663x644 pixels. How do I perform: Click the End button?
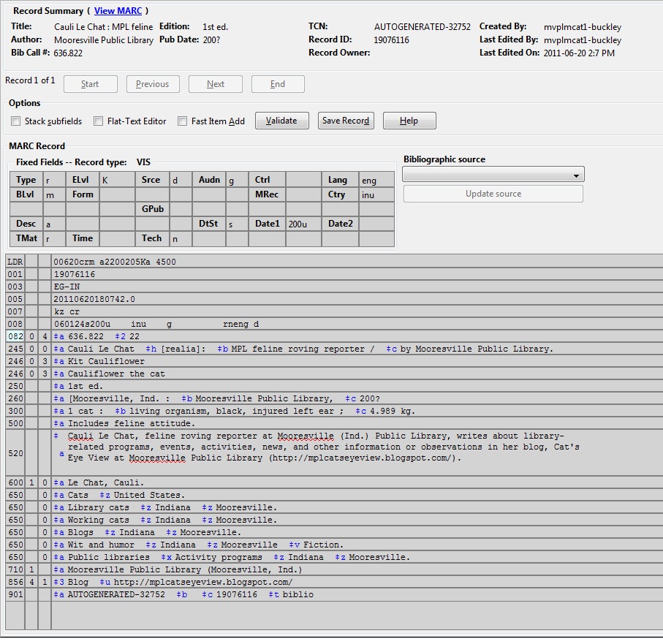coord(278,84)
